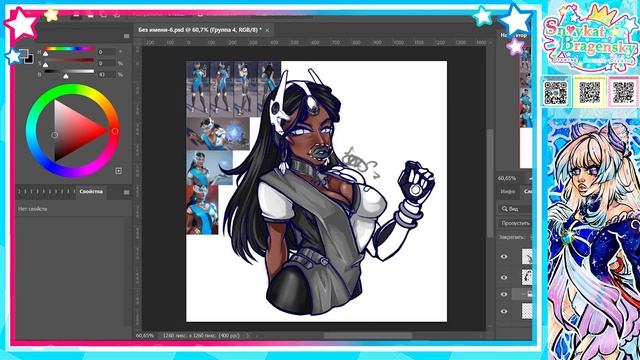Viewport: 640px width, 360px height.
Task: Click the foreground color swatch
Action: coord(23,54)
